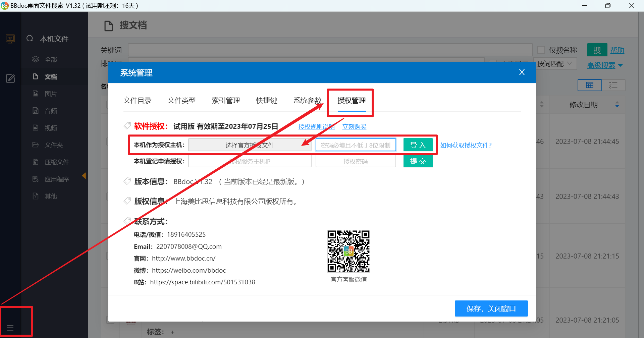Click the layers icon next to 全部
The image size is (644, 338).
coord(36,59)
